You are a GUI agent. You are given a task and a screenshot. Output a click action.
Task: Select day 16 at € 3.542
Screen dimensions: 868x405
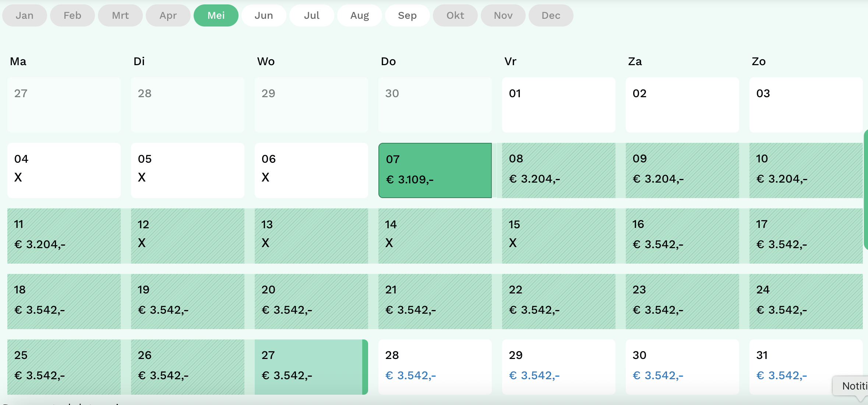[x=682, y=236]
